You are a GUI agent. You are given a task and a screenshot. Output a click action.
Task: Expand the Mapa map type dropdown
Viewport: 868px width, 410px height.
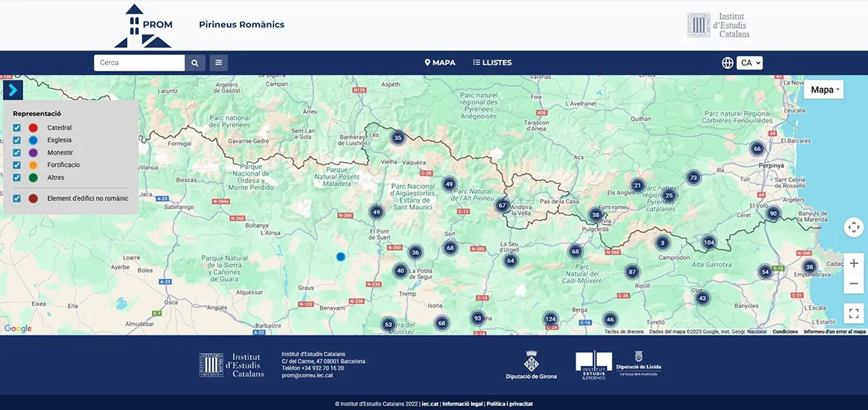(824, 90)
